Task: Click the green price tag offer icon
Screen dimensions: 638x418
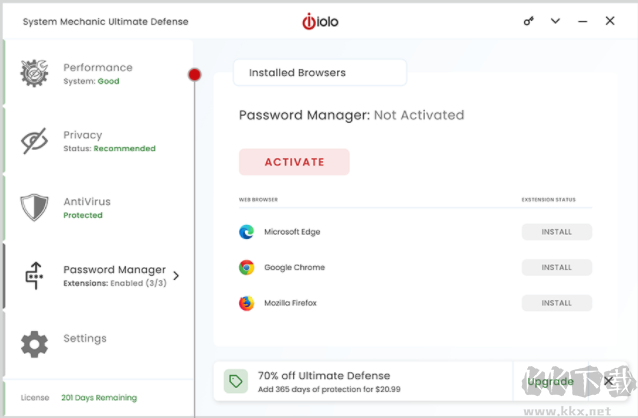Action: point(235,381)
